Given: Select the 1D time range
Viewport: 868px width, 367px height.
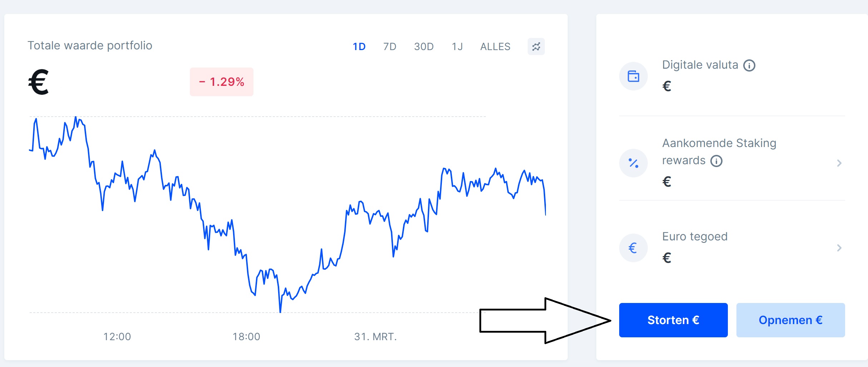Looking at the screenshot, I should coord(359,47).
